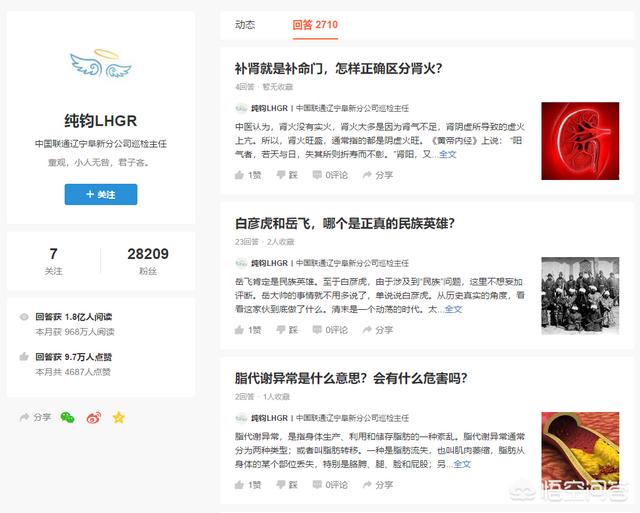Expand 全文 on the 脂代谢异常 answer
This screenshot has width=640, height=513.
coord(461,464)
